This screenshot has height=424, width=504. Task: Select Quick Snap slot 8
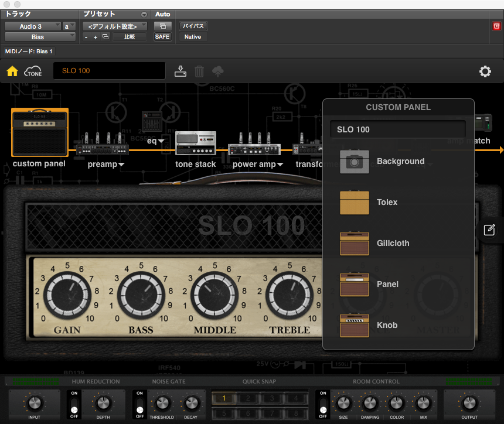(x=296, y=413)
